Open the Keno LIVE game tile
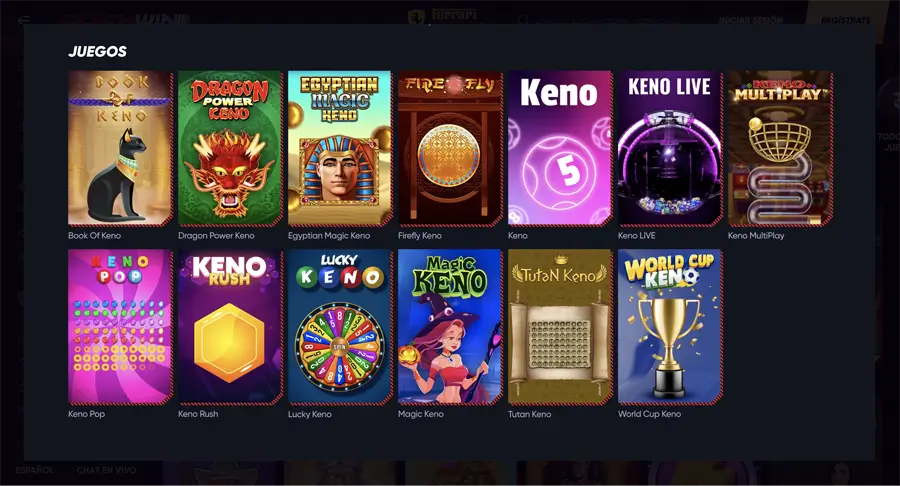 (670, 148)
